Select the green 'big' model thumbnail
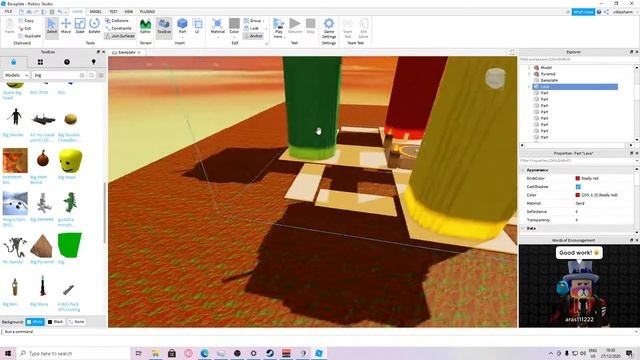 (x=70, y=245)
